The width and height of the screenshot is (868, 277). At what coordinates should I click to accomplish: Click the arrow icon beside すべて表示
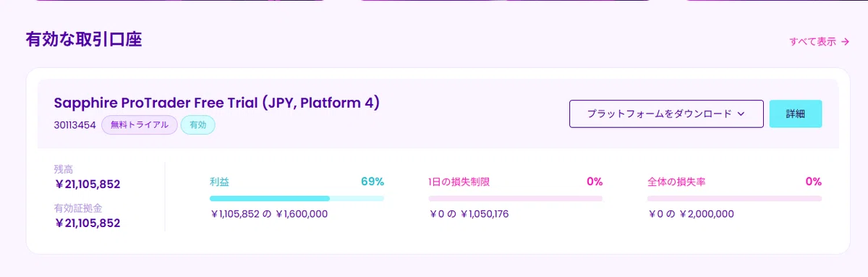tap(845, 42)
